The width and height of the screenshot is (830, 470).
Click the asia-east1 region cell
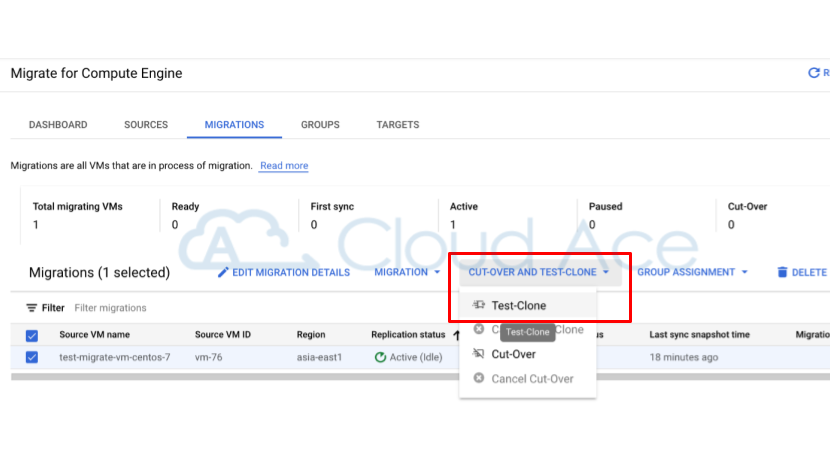(x=319, y=357)
